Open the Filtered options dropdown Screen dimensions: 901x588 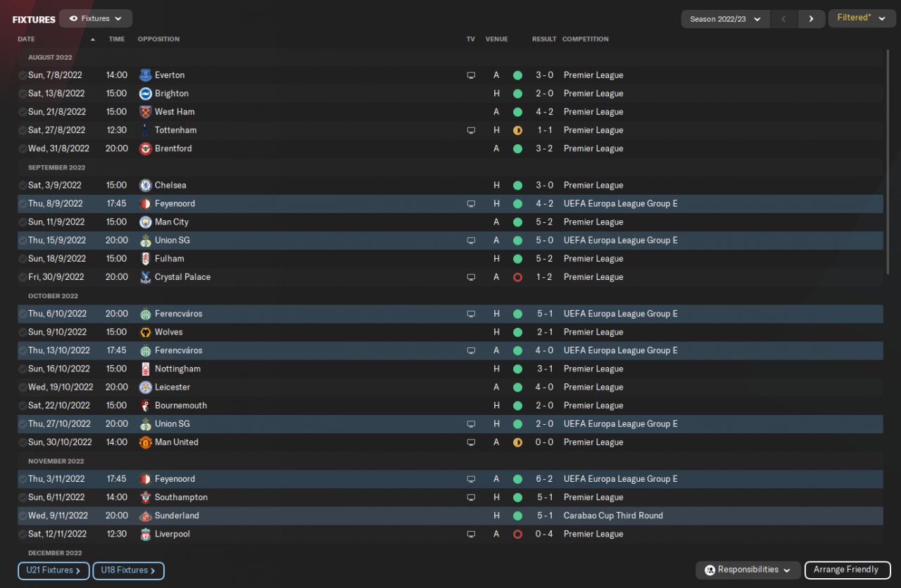[x=861, y=18]
